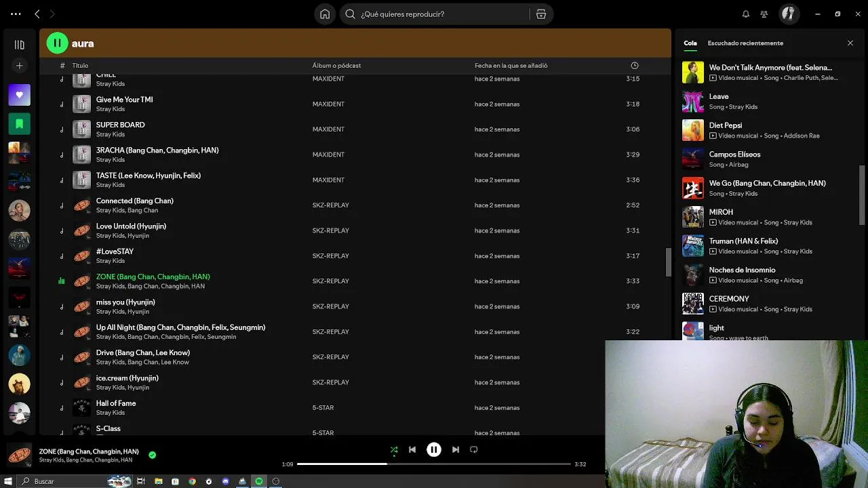
Task: Open friend activity icon
Action: [764, 14]
